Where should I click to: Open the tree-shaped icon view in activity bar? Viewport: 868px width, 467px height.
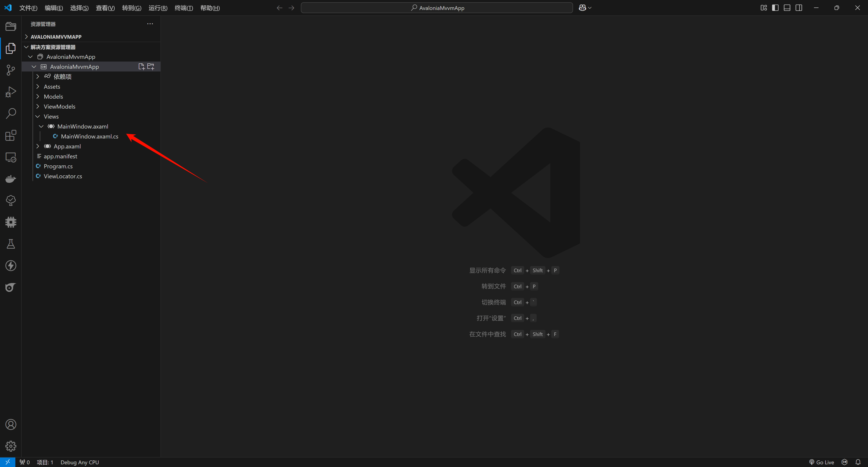(11, 200)
